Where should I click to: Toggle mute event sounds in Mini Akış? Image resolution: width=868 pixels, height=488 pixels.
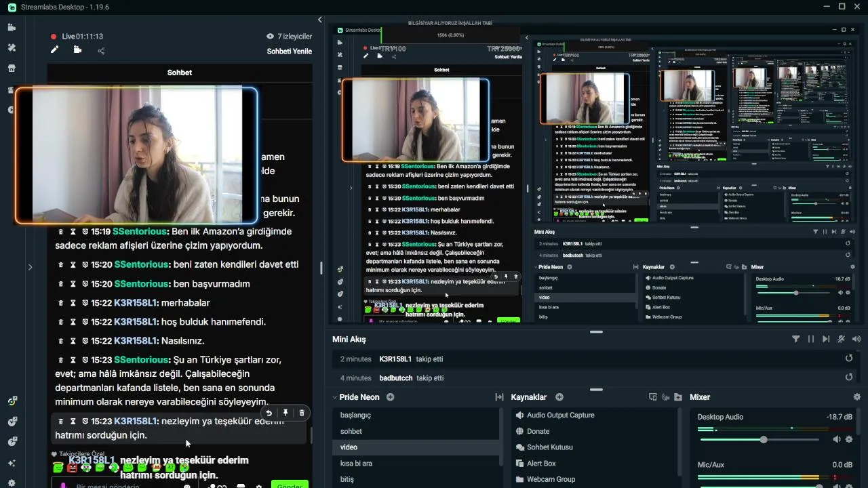pos(842,339)
